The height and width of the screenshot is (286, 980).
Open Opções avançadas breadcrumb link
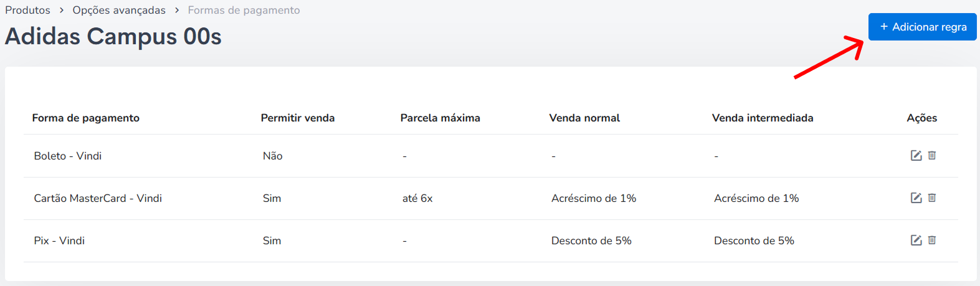(119, 10)
